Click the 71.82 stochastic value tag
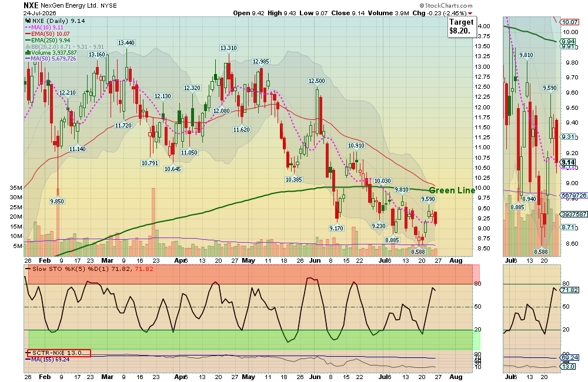Screen dimensions: 588x382 tap(570, 290)
